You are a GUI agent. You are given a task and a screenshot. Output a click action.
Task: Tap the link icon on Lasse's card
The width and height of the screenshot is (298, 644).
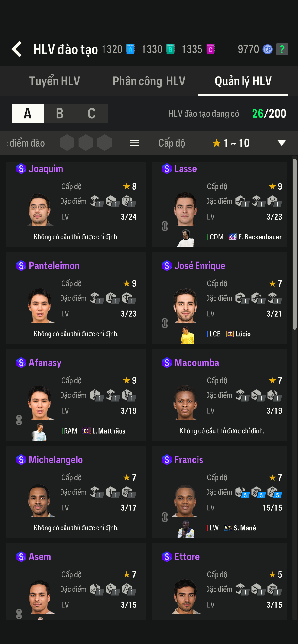165,226
